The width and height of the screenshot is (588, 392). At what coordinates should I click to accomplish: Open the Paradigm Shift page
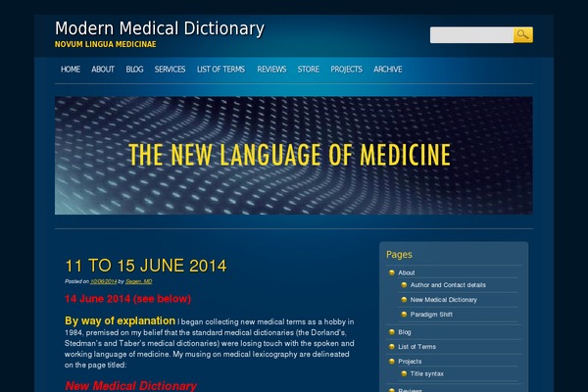[x=431, y=315]
